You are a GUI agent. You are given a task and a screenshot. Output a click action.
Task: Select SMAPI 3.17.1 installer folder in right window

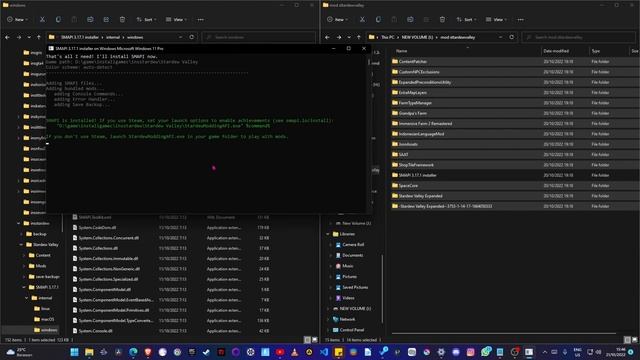(513, 175)
